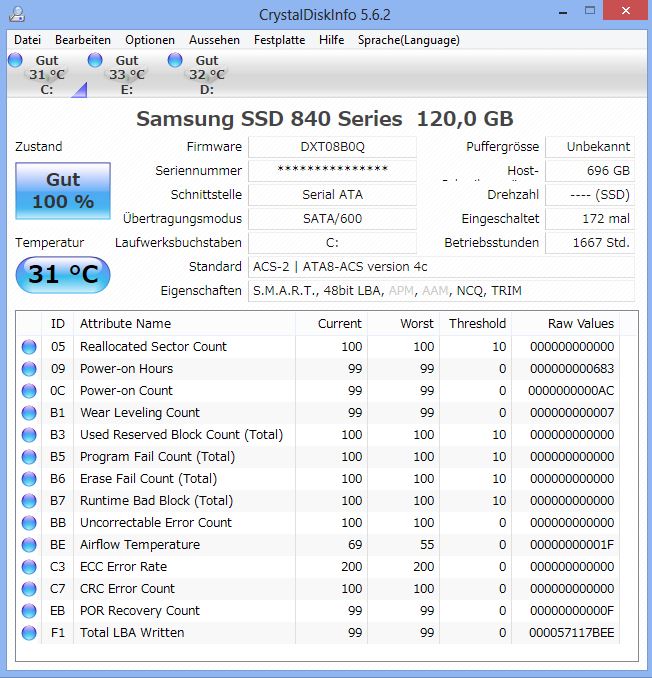Click the Raw Values column header
652x678 pixels.
coord(565,323)
